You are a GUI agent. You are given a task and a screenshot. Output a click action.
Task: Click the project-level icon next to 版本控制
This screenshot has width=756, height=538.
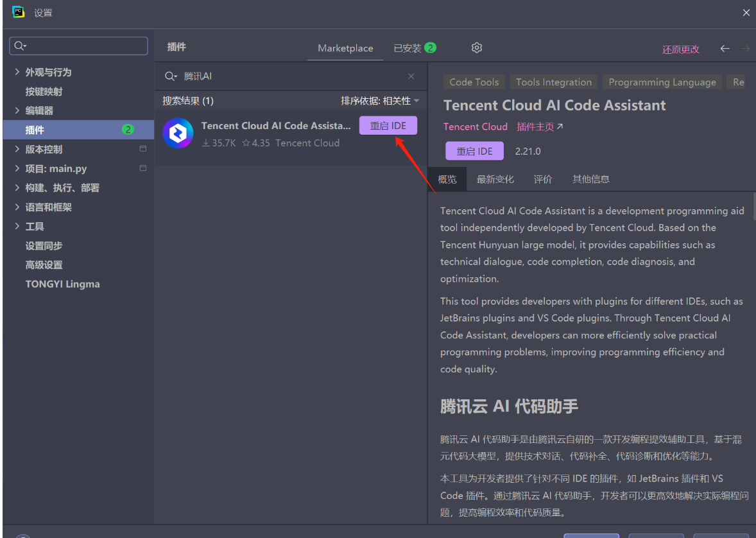(x=142, y=148)
